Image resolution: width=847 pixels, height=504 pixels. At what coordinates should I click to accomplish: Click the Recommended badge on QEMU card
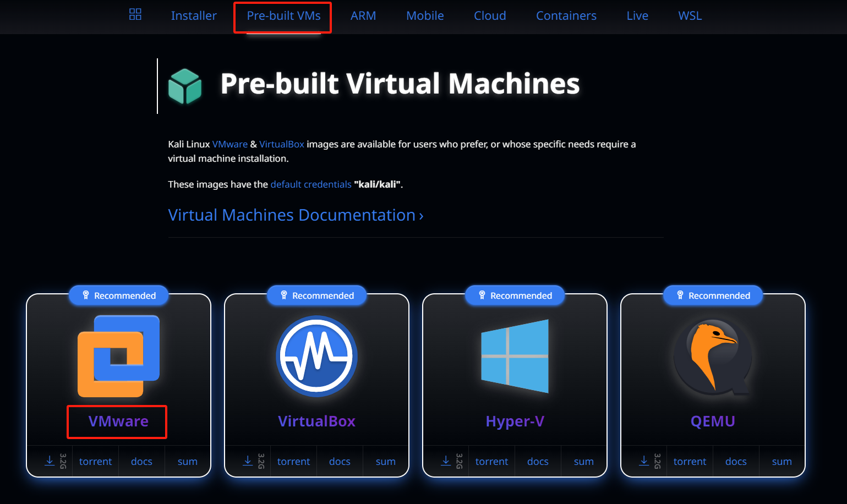(713, 295)
